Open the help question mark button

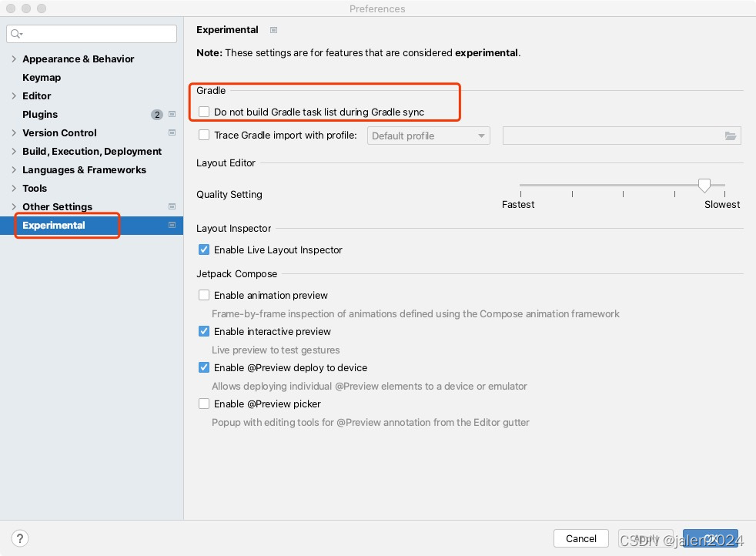(20, 538)
